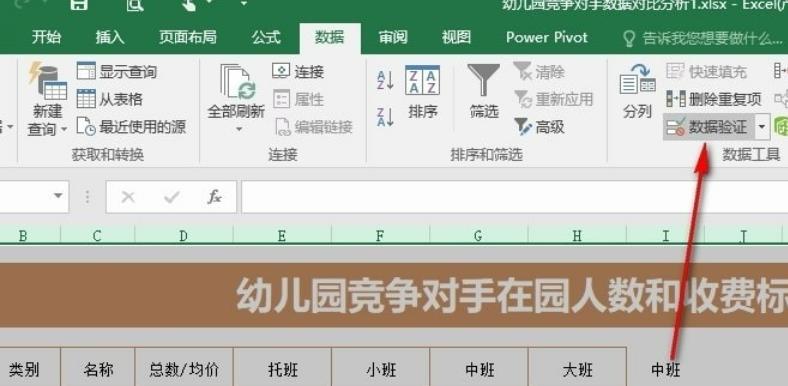Sort descending with the Z-A icon
The height and width of the screenshot is (386, 788).
385,117
